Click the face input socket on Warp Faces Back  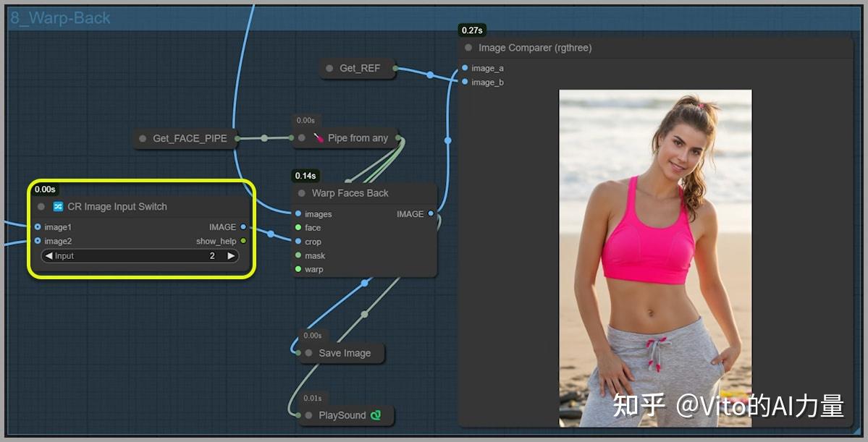(296, 227)
